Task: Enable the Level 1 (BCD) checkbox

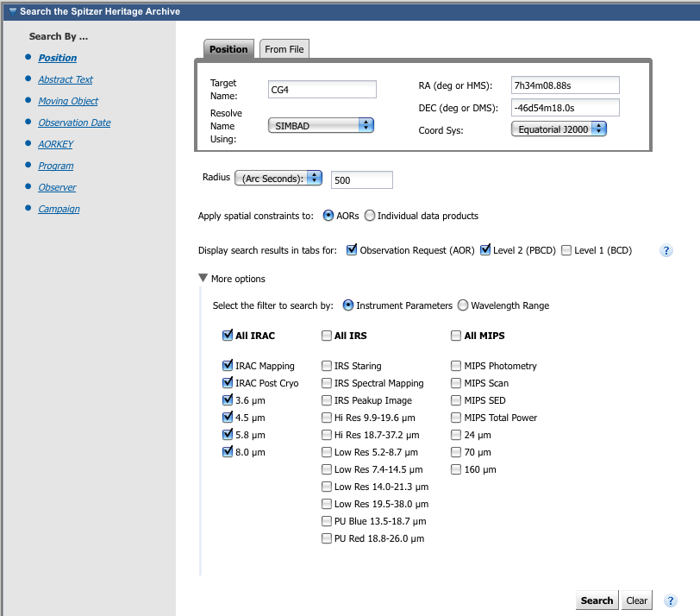Action: coord(566,250)
